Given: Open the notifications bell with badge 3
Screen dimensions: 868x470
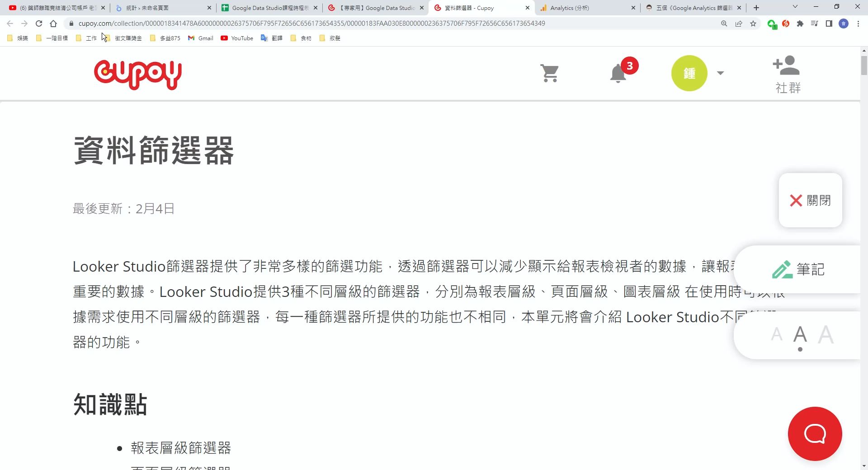Looking at the screenshot, I should [x=618, y=73].
